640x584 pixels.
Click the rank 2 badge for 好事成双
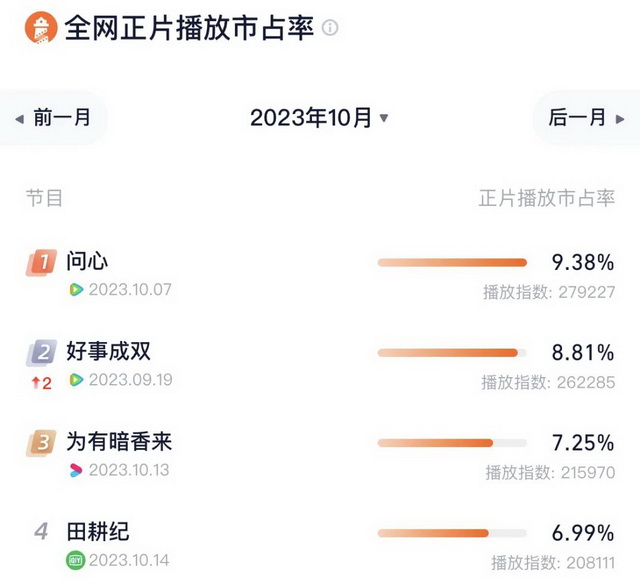pos(42,352)
